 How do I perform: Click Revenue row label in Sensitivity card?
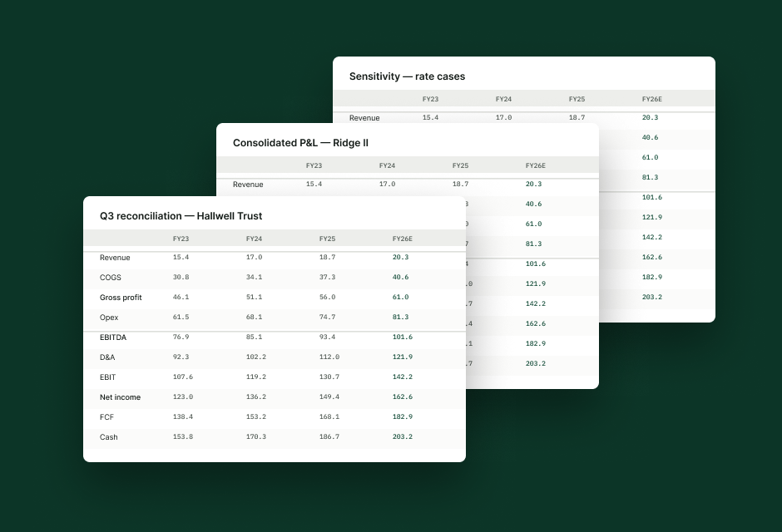(364, 118)
